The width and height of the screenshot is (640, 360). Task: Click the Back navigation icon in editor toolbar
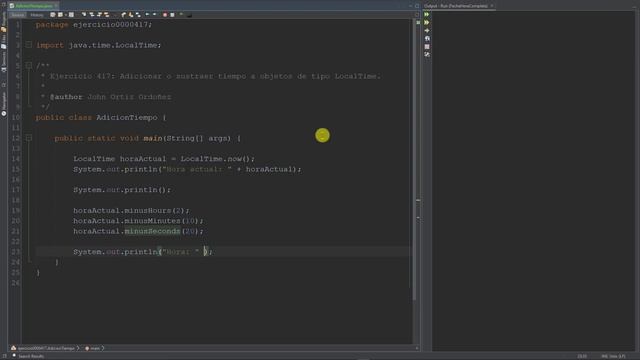pos(60,15)
